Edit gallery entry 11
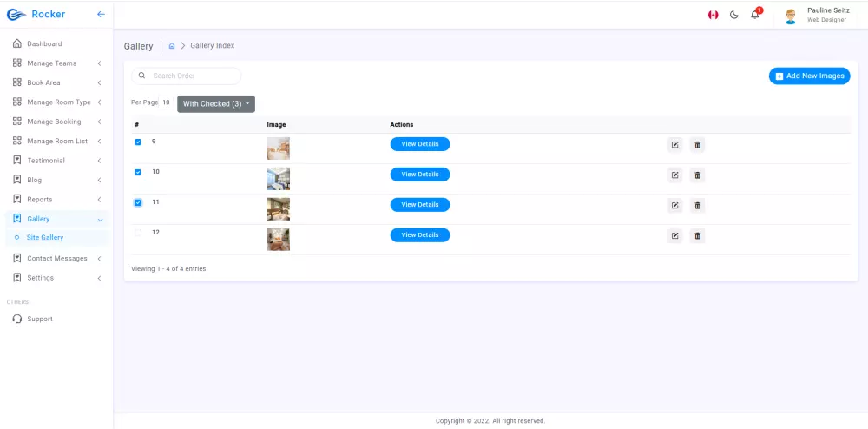The width and height of the screenshot is (868, 429). click(x=674, y=205)
